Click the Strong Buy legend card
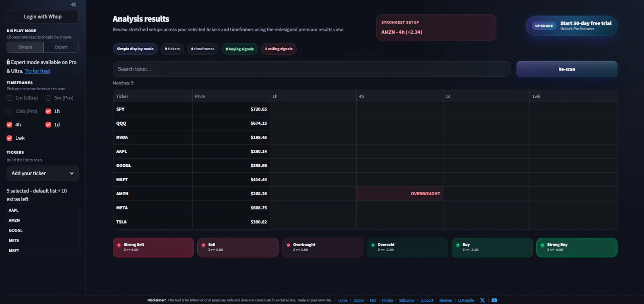Image resolution: width=644 pixels, height=304 pixels. (x=577, y=247)
